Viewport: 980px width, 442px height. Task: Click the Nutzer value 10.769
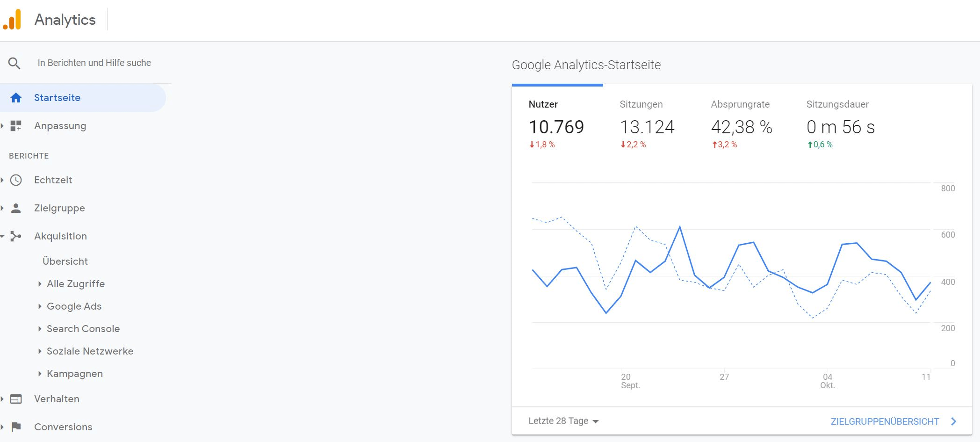click(556, 127)
